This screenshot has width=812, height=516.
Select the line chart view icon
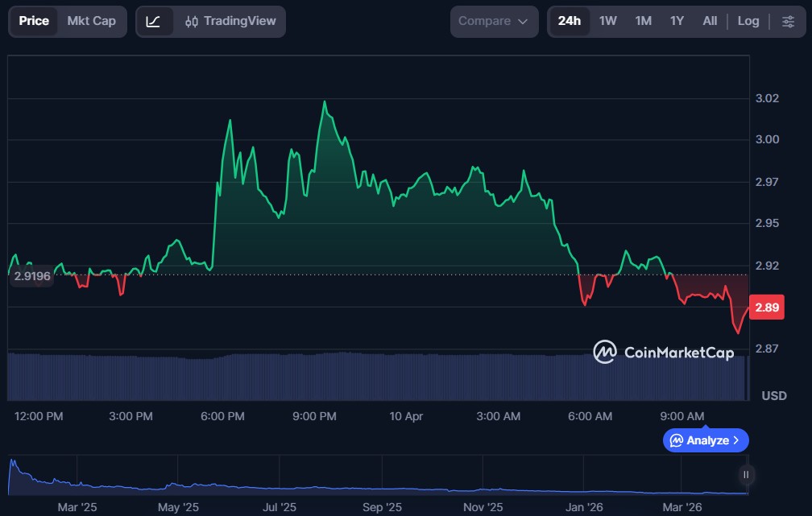153,22
